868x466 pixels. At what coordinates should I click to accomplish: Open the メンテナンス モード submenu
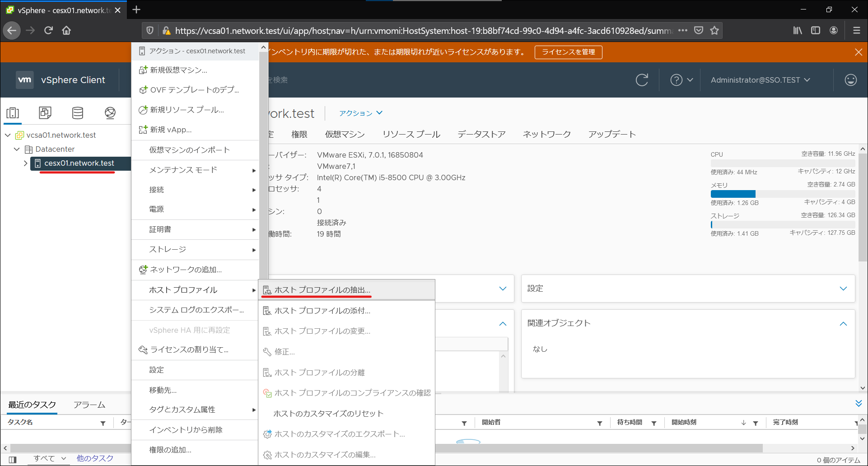pos(196,170)
